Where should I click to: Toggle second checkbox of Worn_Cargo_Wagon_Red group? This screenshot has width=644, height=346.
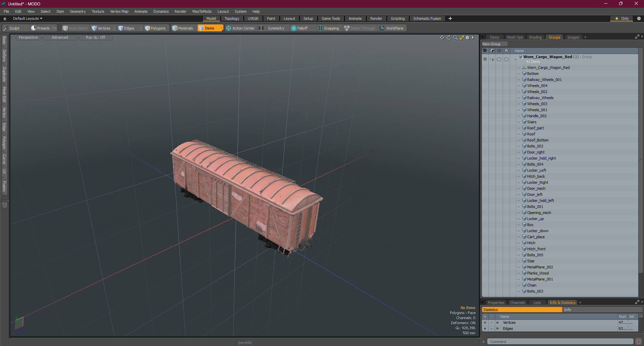click(506, 59)
